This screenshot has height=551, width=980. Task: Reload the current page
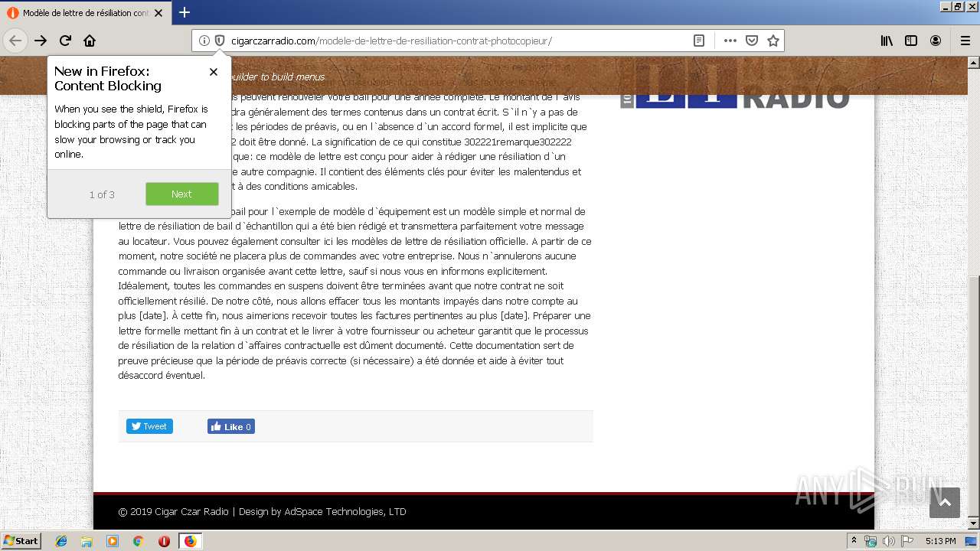pyautogui.click(x=66, y=41)
